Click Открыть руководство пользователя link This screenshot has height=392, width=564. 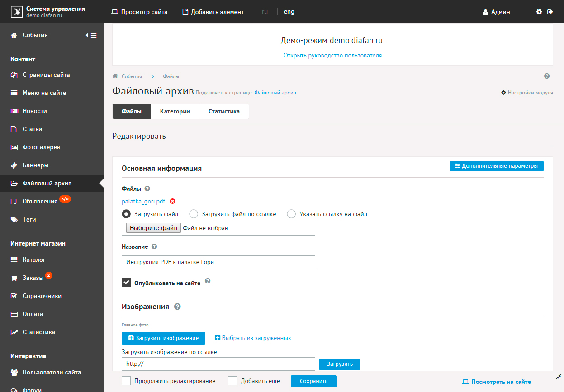point(332,56)
